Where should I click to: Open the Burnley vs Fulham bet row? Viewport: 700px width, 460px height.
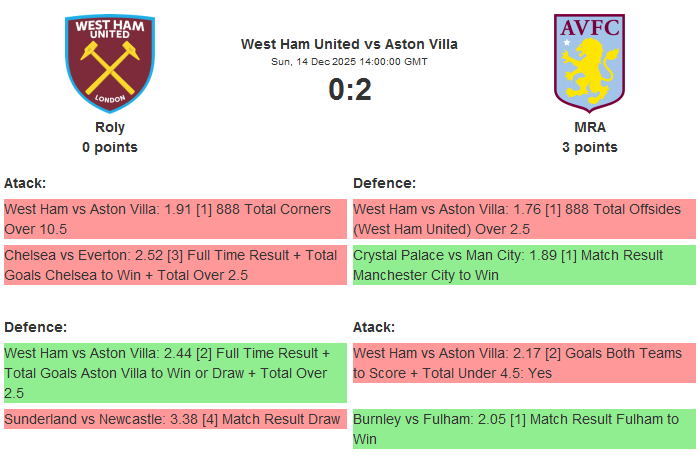pos(524,429)
